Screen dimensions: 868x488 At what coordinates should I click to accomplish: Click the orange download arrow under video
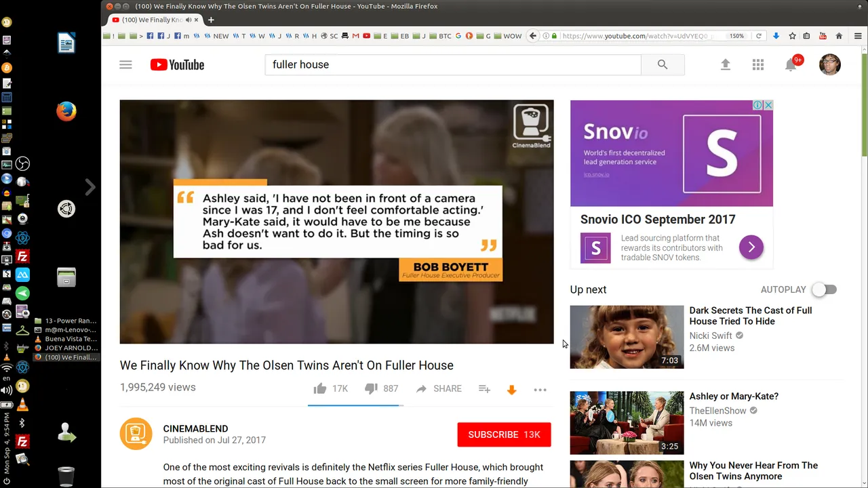[512, 389]
